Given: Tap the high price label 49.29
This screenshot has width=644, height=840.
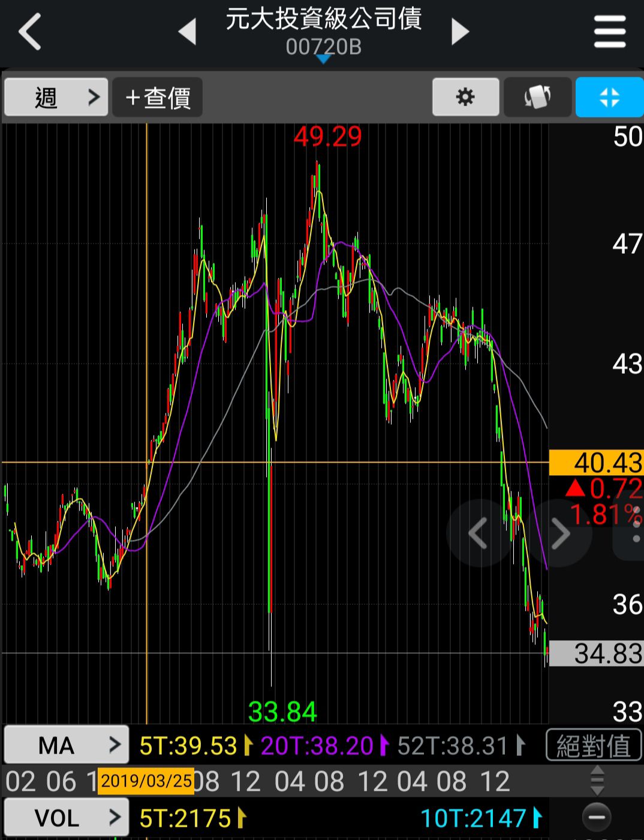Looking at the screenshot, I should [327, 137].
